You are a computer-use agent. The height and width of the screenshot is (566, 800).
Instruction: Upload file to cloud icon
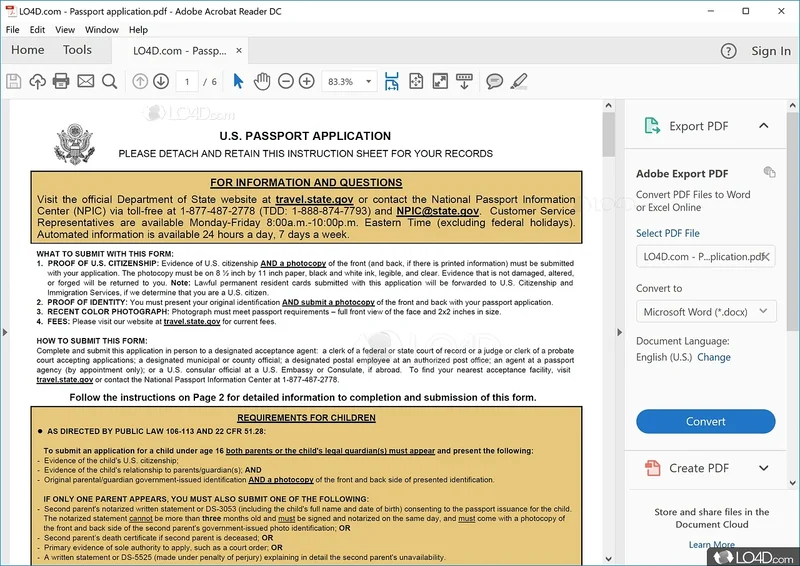click(38, 81)
